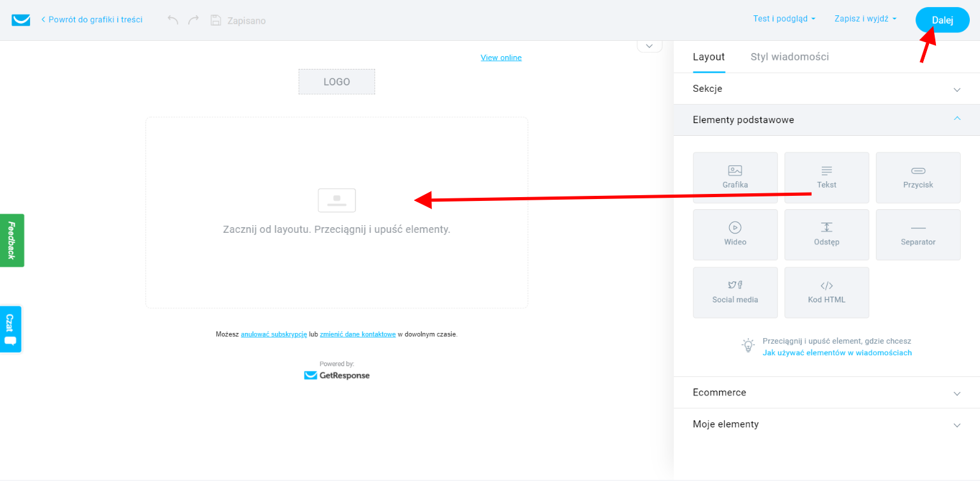Select the Kod HTML element
980x481 pixels.
click(826, 292)
